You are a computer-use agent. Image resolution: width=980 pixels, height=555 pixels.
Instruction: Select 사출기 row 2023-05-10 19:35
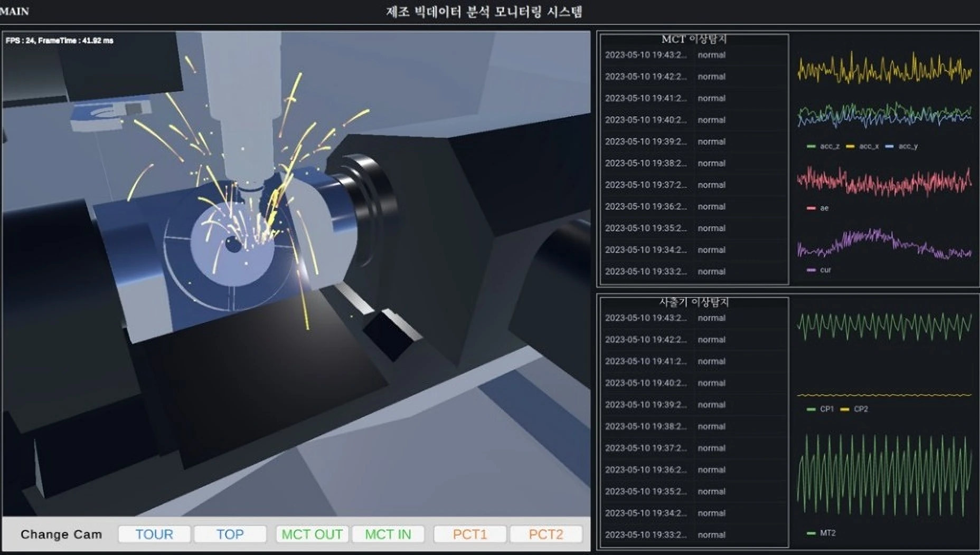[694, 491]
